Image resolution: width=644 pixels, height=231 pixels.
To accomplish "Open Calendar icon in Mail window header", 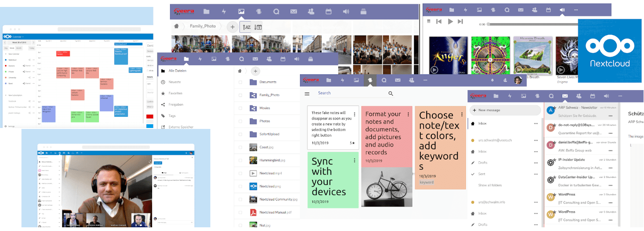I will coord(592,96).
